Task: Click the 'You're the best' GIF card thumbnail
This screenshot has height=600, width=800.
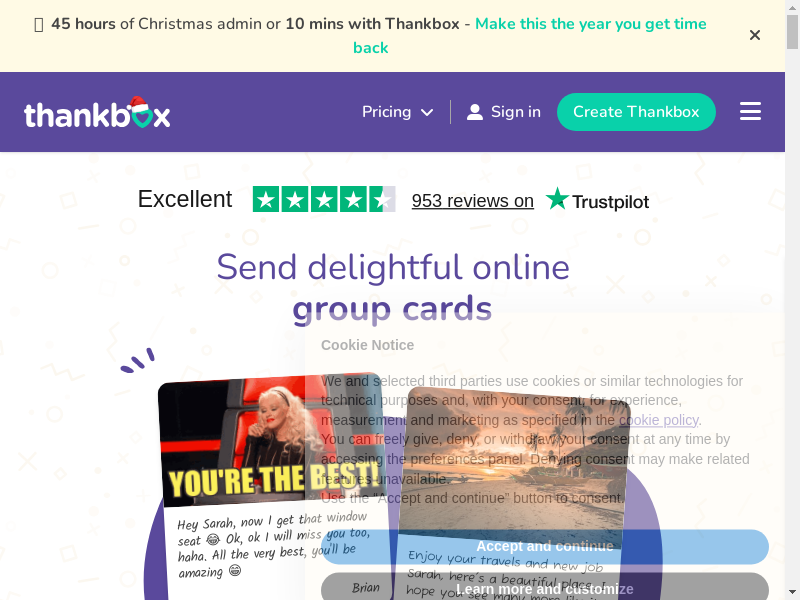Action: point(270,439)
